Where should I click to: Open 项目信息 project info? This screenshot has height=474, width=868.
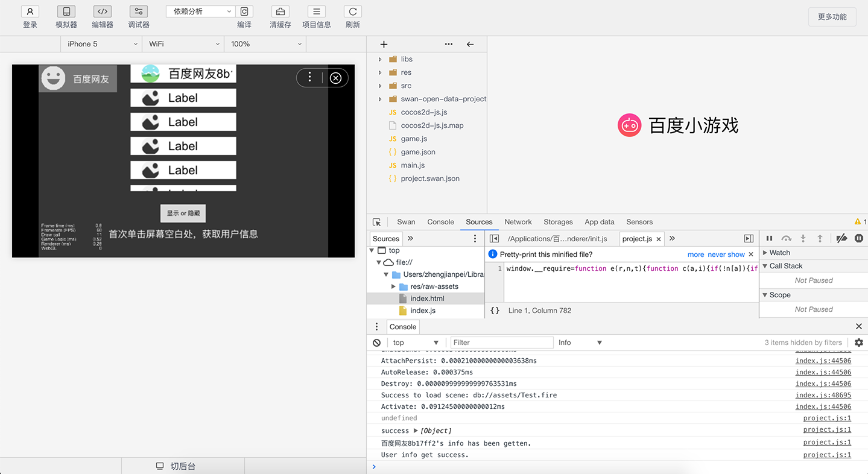[316, 11]
